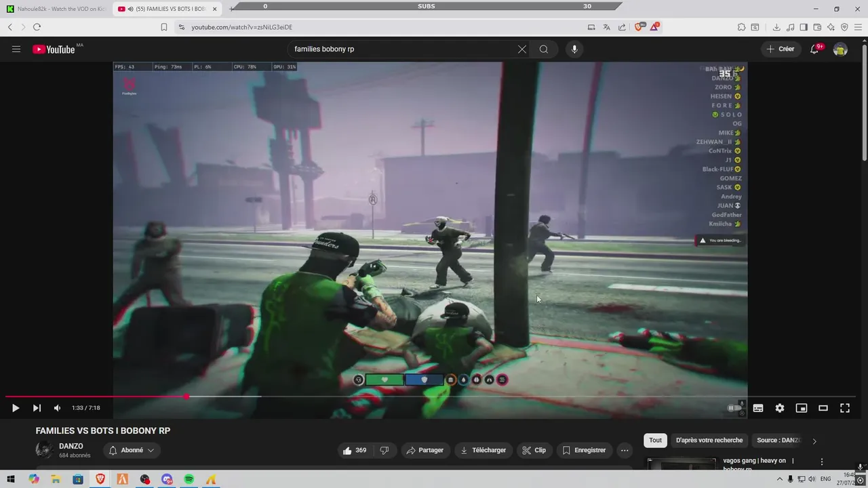Screen dimensions: 868x488
Task: Open the Créer button
Action: coord(780,49)
